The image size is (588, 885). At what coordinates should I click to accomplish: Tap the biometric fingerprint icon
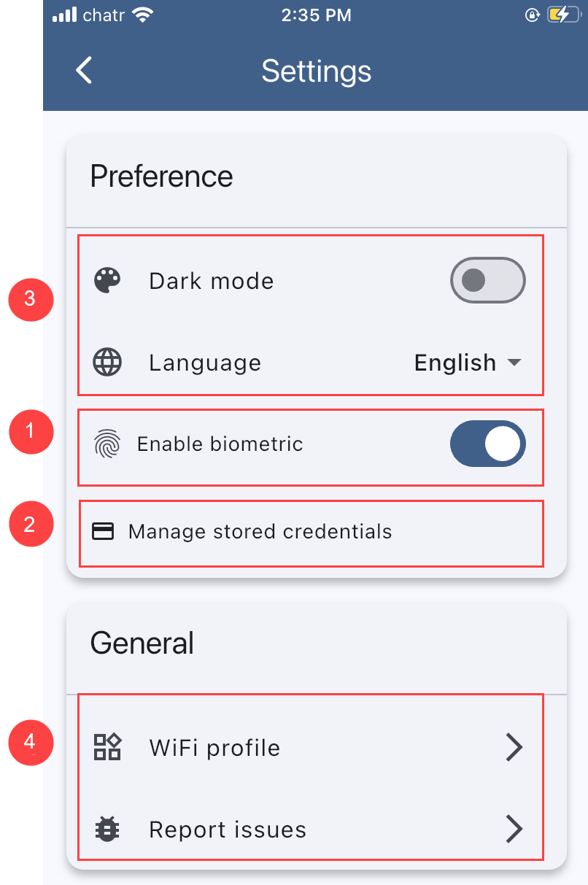click(107, 444)
